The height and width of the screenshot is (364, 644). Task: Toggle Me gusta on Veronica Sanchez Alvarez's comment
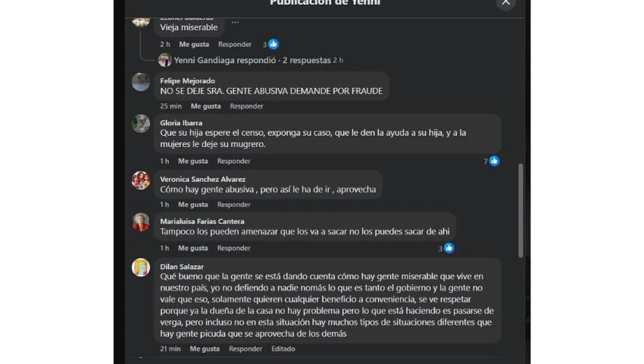click(193, 205)
